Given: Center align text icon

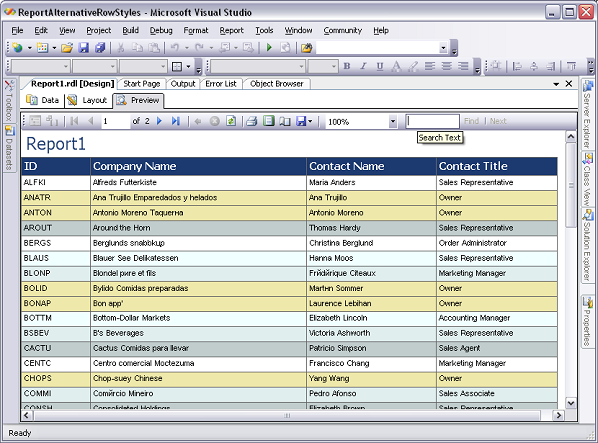Looking at the screenshot, I should coord(447,66).
